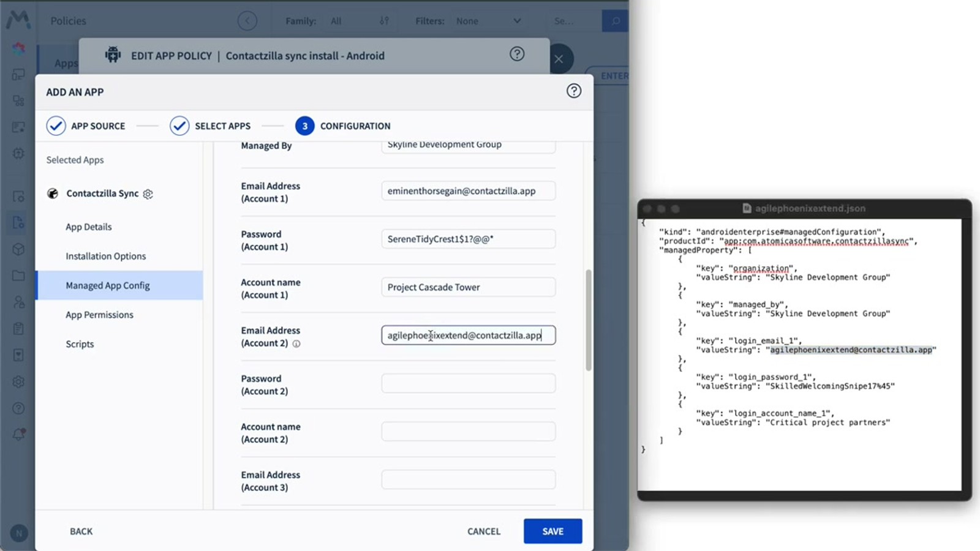Click the sort icon next to Family All

384,21
